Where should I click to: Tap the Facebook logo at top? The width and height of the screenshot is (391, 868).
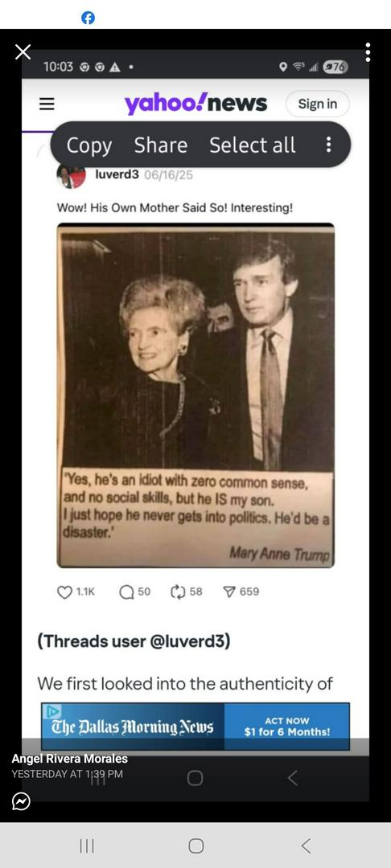click(x=88, y=18)
